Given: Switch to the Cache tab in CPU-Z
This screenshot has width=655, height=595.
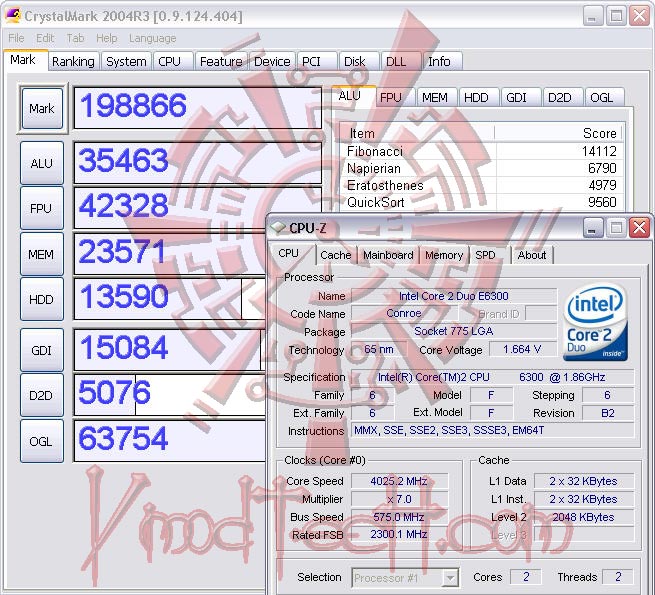Looking at the screenshot, I should click(x=335, y=255).
